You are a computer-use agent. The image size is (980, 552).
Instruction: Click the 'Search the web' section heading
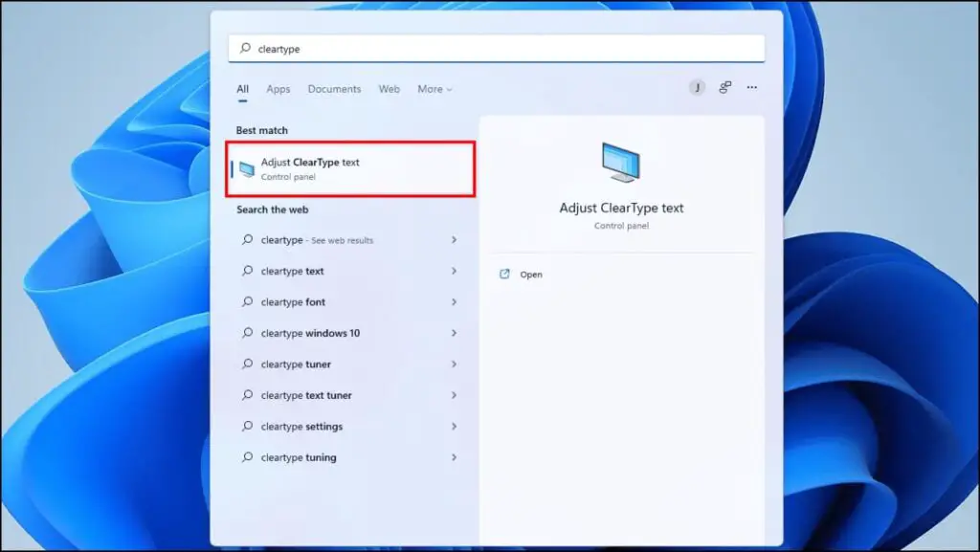click(273, 210)
